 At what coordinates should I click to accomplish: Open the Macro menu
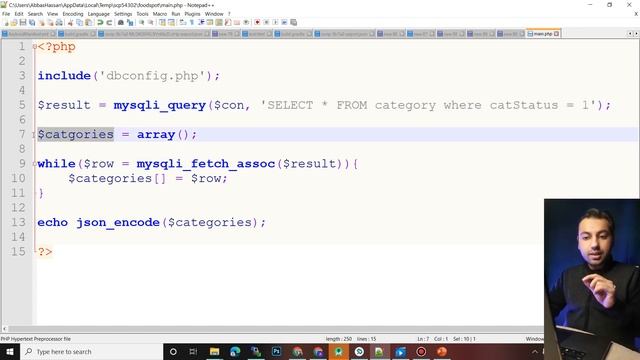coord(160,14)
